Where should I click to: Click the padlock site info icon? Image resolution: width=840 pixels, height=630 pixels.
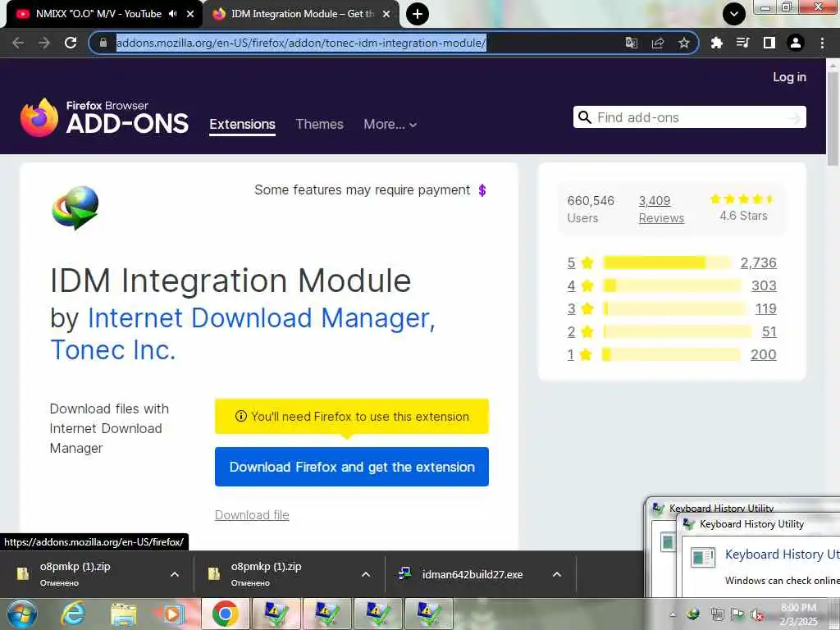pyautogui.click(x=103, y=43)
